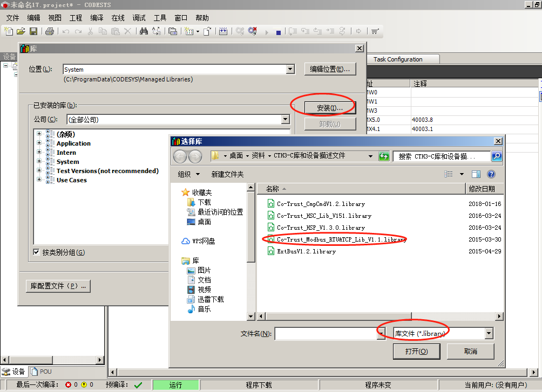Click the 编辑位置(E)... button
542x392 pixels.
click(330, 69)
